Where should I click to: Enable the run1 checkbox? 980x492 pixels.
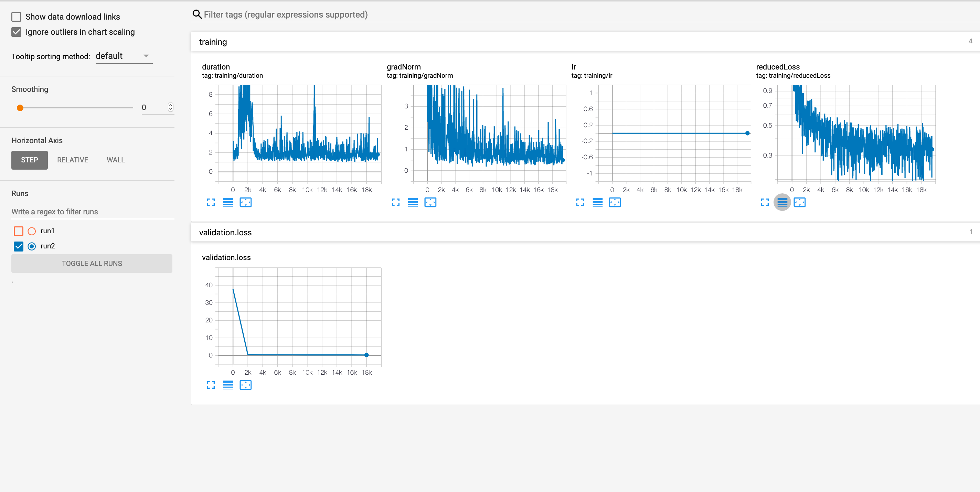tap(18, 231)
